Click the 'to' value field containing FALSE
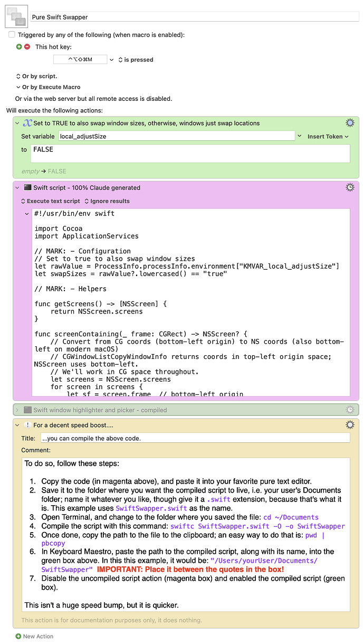The width and height of the screenshot is (364, 644). (191, 154)
